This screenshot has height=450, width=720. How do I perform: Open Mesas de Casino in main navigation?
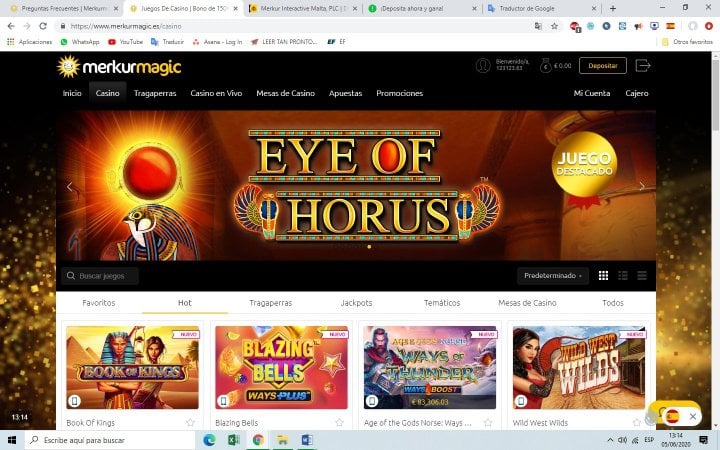(286, 93)
